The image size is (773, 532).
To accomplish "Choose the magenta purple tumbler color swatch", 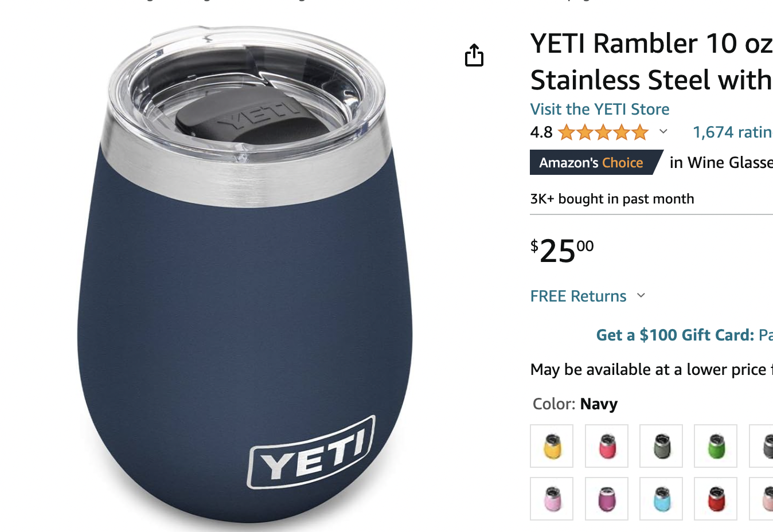I will pos(607,499).
